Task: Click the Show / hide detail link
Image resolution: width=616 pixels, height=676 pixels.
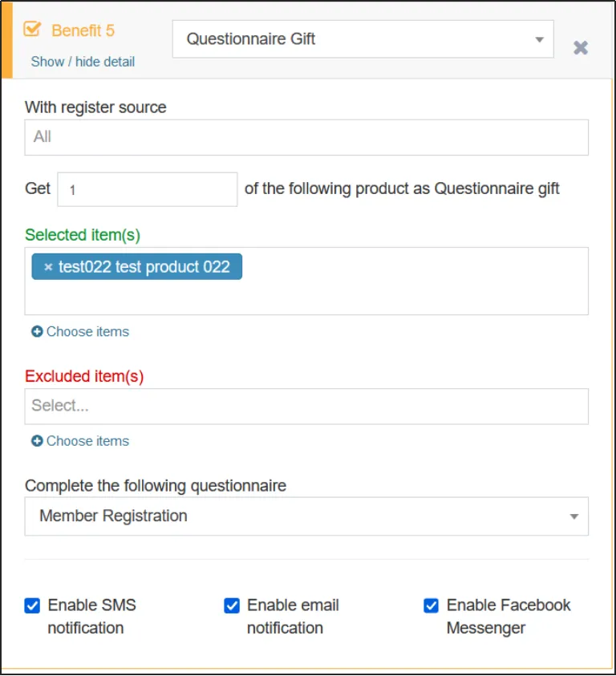Action: coord(83,62)
